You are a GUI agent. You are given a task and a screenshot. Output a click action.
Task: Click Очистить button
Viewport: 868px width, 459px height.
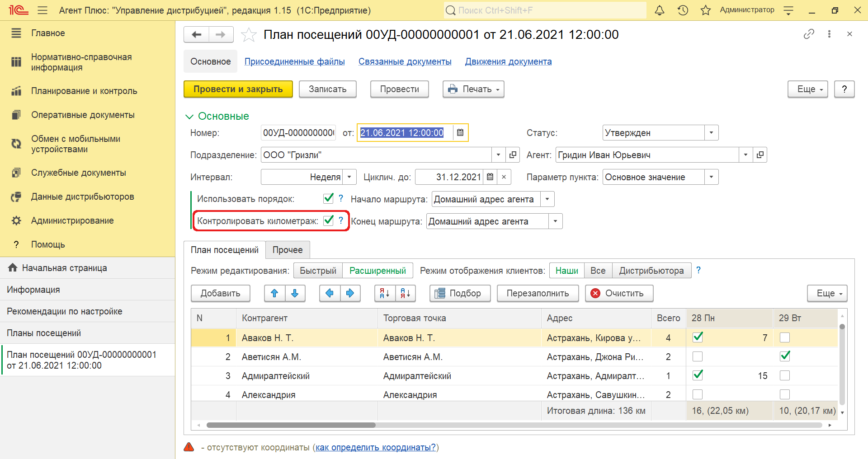coord(619,293)
